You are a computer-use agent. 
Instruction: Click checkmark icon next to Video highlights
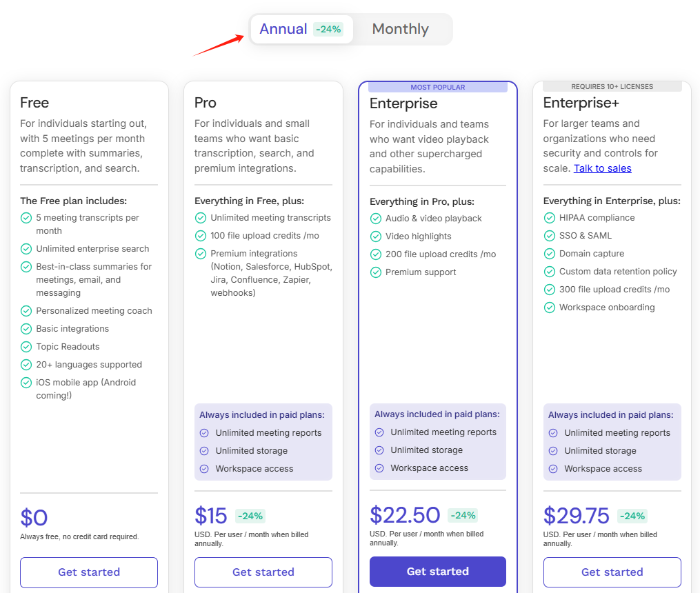(376, 237)
